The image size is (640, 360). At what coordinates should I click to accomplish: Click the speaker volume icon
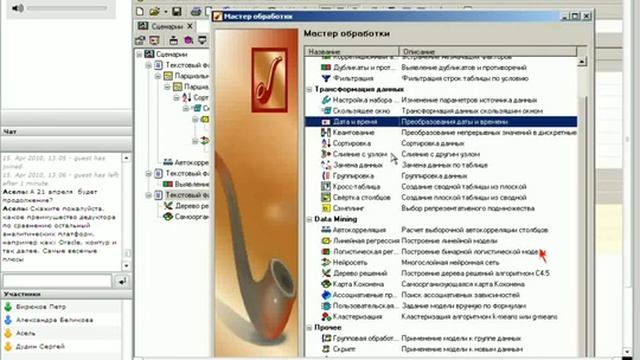[x=17, y=8]
